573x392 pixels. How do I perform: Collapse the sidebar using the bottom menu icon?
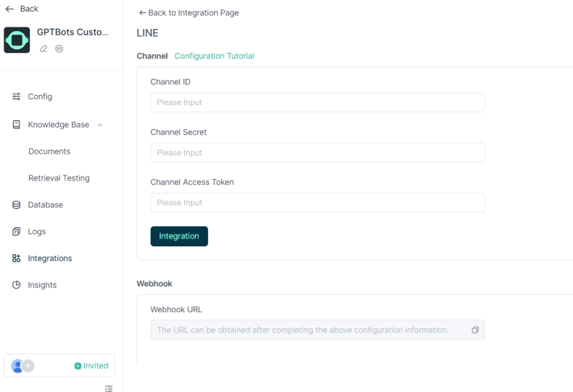click(109, 388)
